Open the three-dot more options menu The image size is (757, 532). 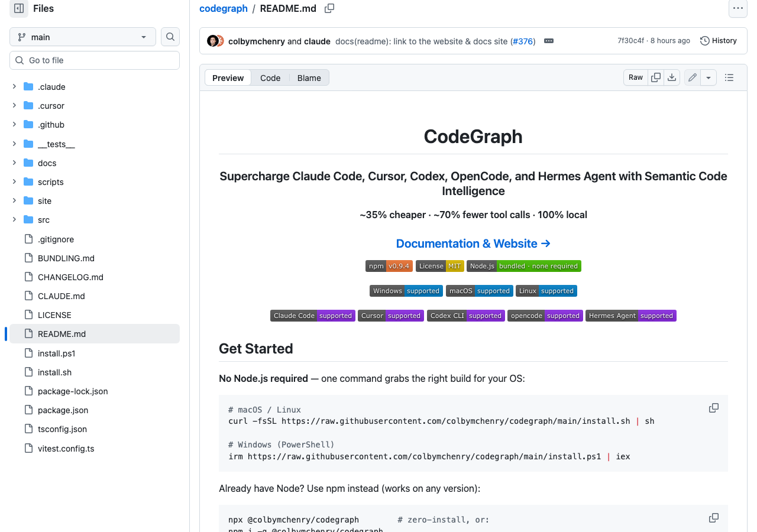(737, 8)
